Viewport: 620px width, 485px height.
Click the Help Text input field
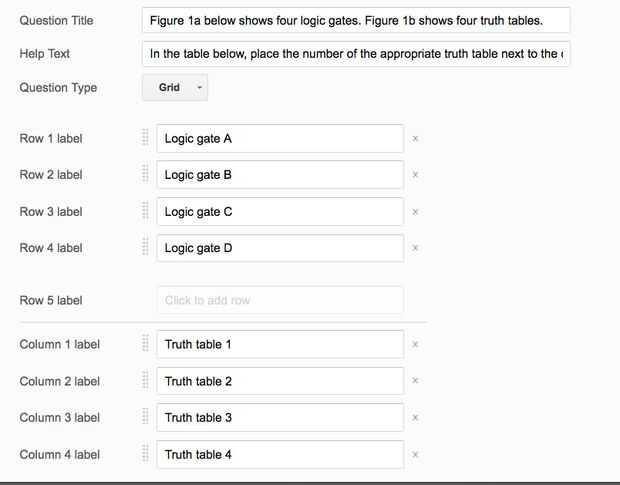(x=356, y=53)
